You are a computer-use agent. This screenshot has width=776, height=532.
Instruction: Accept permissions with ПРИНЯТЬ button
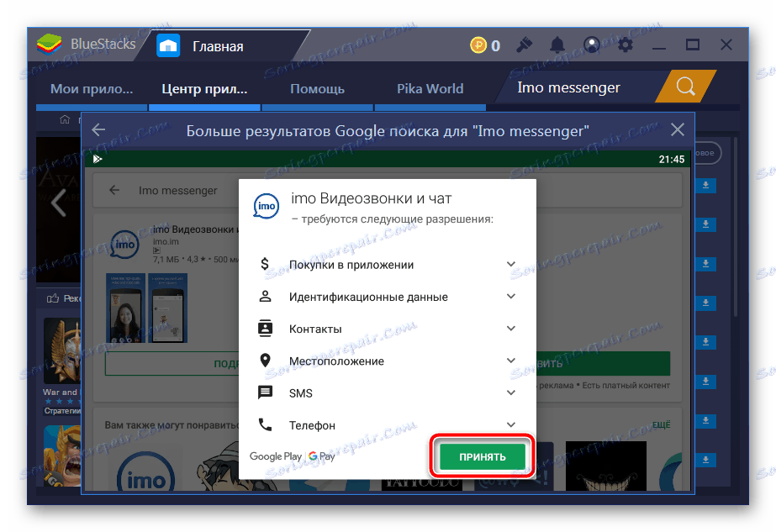click(483, 456)
